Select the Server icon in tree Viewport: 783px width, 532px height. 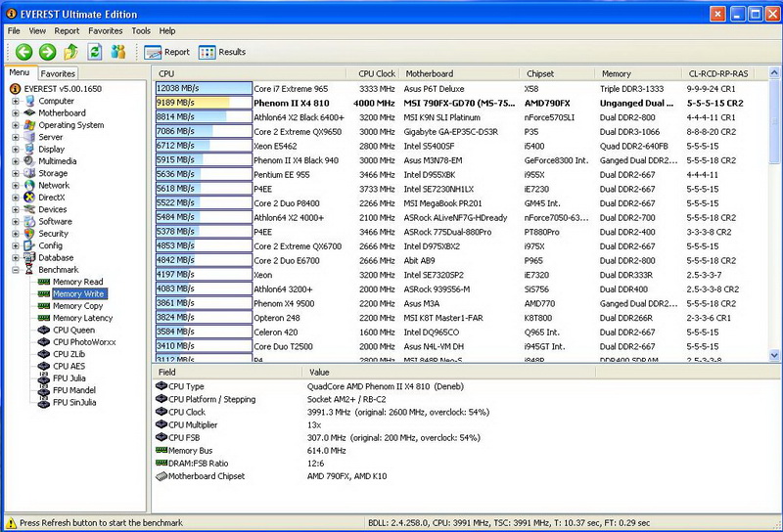click(30, 137)
